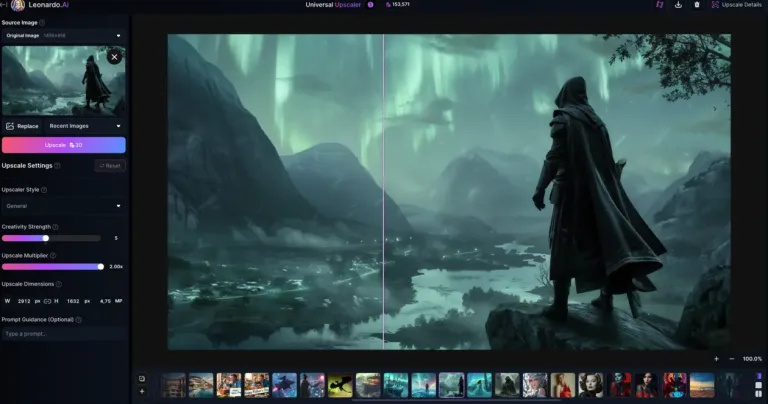Delete the image with the trash icon
Image resolution: width=768 pixels, height=404 pixels.
point(697,4)
